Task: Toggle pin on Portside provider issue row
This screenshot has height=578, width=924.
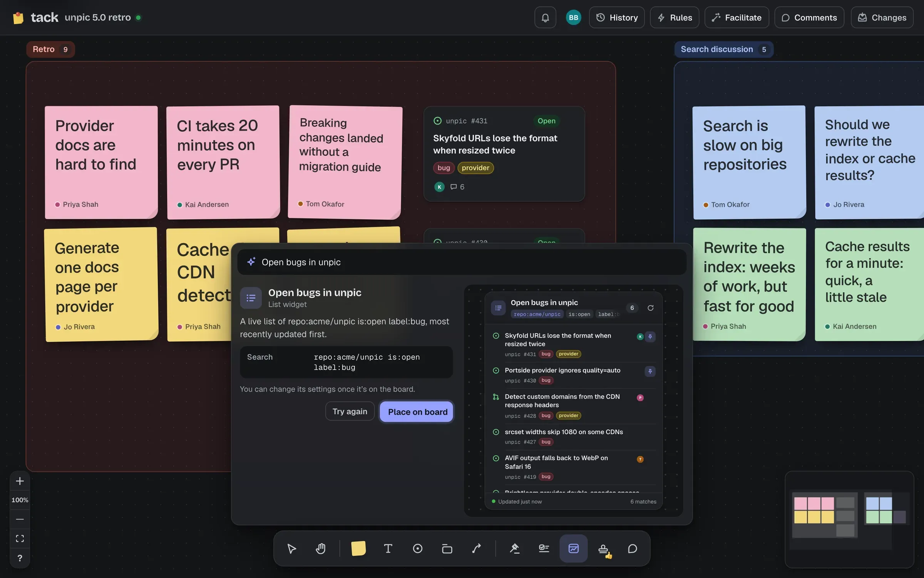Action: pyautogui.click(x=650, y=371)
